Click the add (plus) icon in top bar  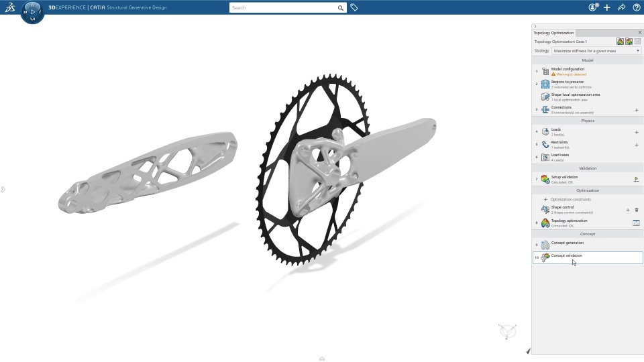click(607, 7)
